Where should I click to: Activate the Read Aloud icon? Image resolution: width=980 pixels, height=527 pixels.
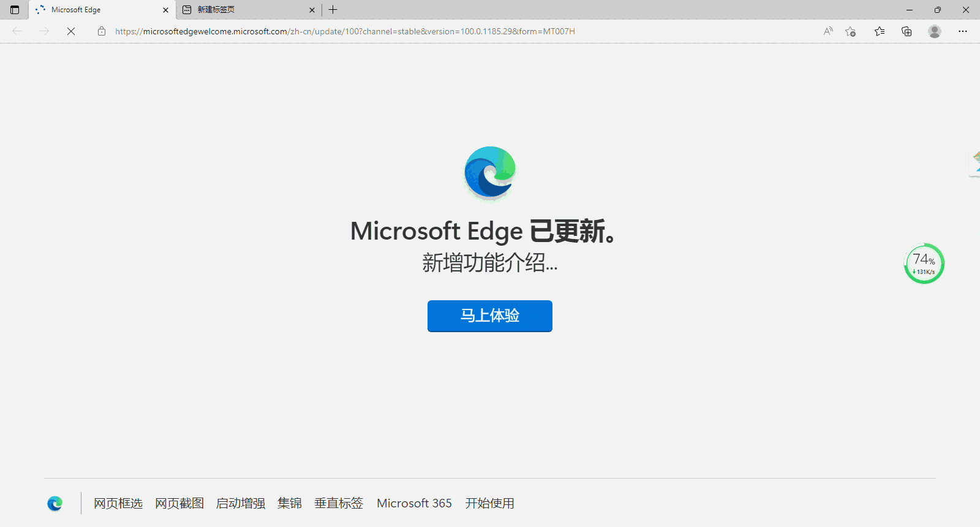pyautogui.click(x=828, y=31)
